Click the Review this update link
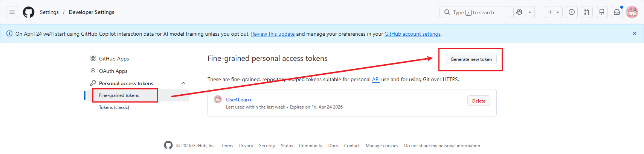The height and width of the screenshot is (154, 644). (273, 34)
